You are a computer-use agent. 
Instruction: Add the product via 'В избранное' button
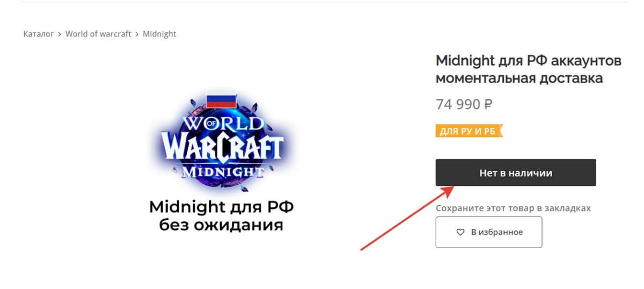coord(489,232)
